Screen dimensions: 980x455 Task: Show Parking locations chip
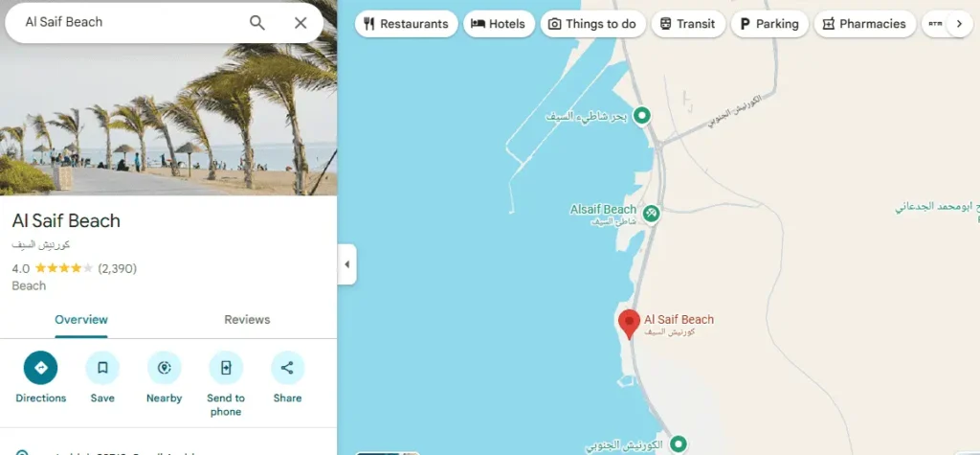769,24
